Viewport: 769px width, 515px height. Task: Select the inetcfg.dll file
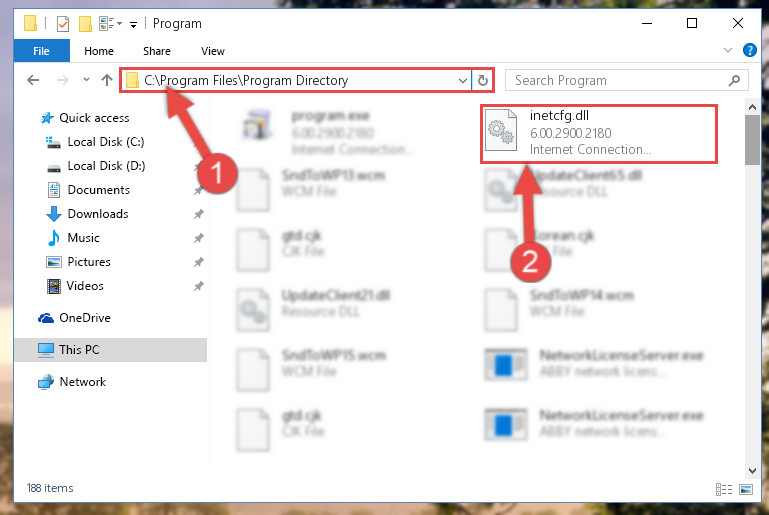[x=599, y=133]
